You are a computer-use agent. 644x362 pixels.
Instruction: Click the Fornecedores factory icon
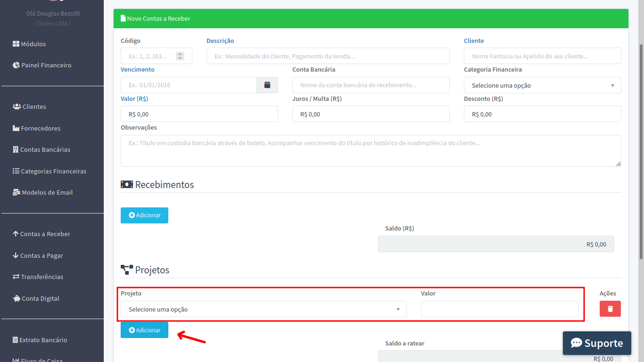coord(16,128)
